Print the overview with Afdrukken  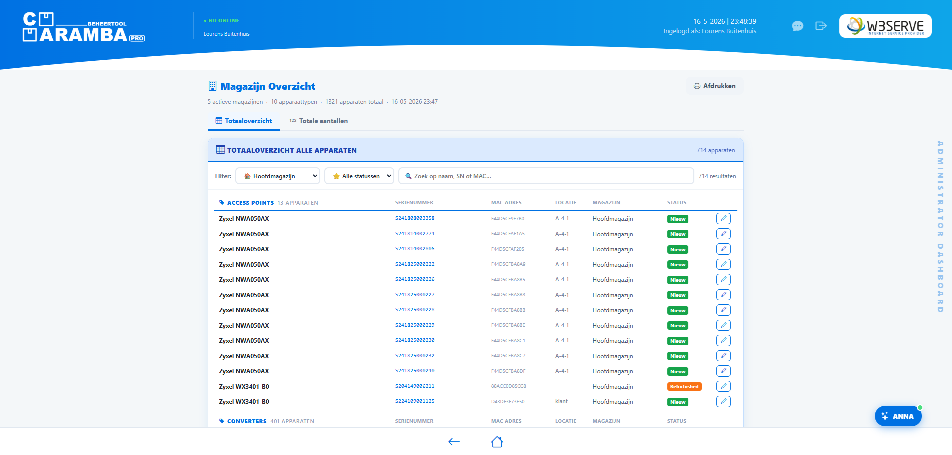point(715,86)
